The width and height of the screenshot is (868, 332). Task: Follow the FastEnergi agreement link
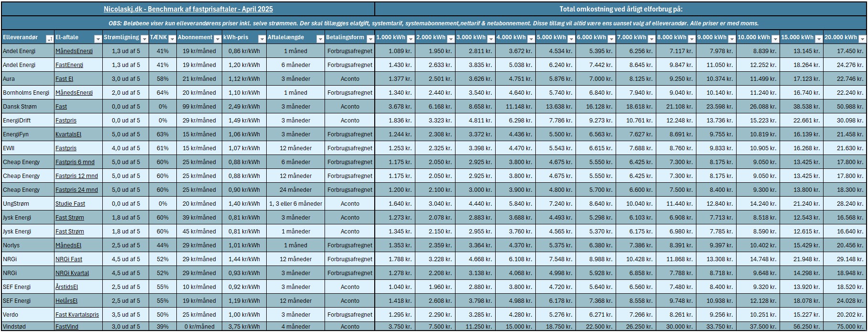[x=69, y=65]
